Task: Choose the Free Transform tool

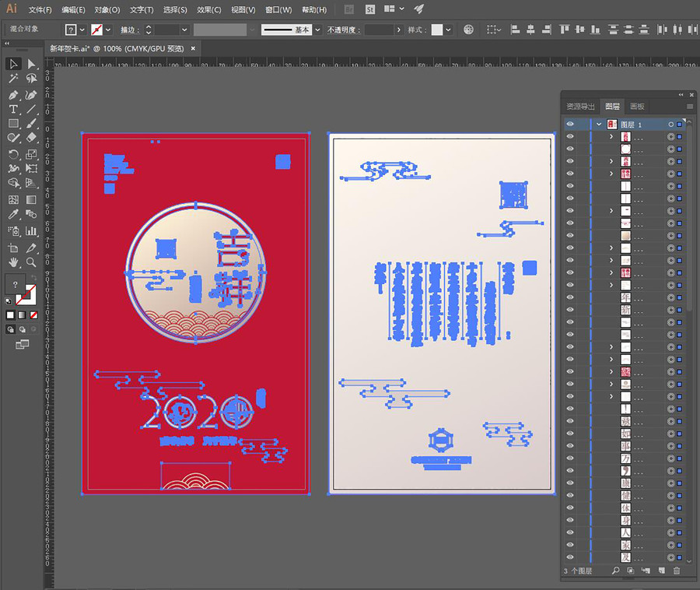Action: click(31, 168)
